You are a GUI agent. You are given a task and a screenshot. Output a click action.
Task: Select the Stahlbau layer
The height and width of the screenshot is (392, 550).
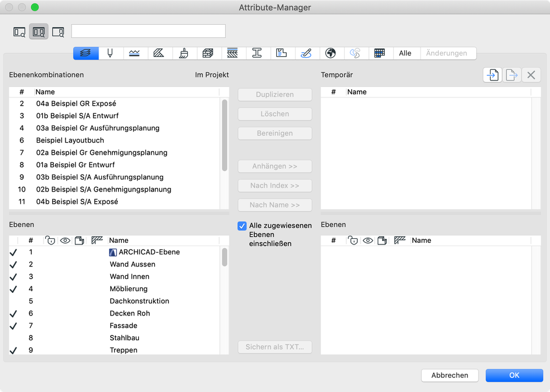115,338
